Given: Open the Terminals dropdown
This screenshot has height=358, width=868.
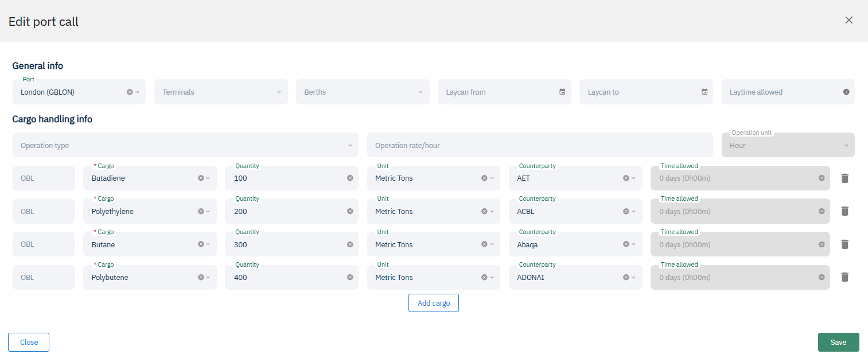Looking at the screenshot, I should point(221,92).
